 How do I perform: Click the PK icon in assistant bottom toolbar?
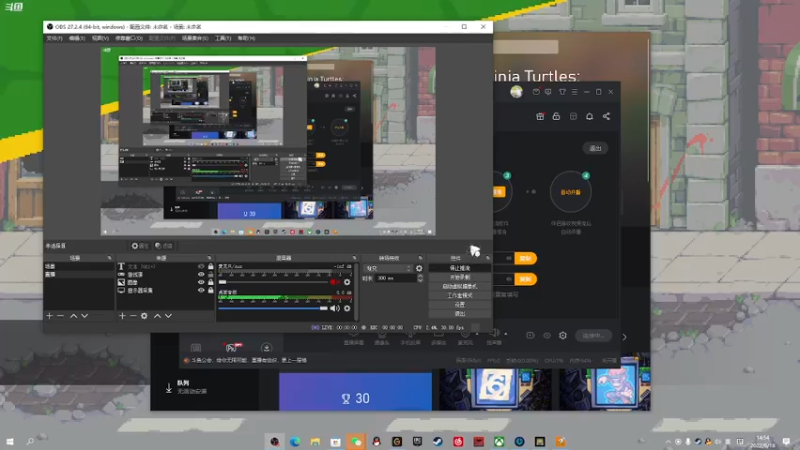(232, 347)
